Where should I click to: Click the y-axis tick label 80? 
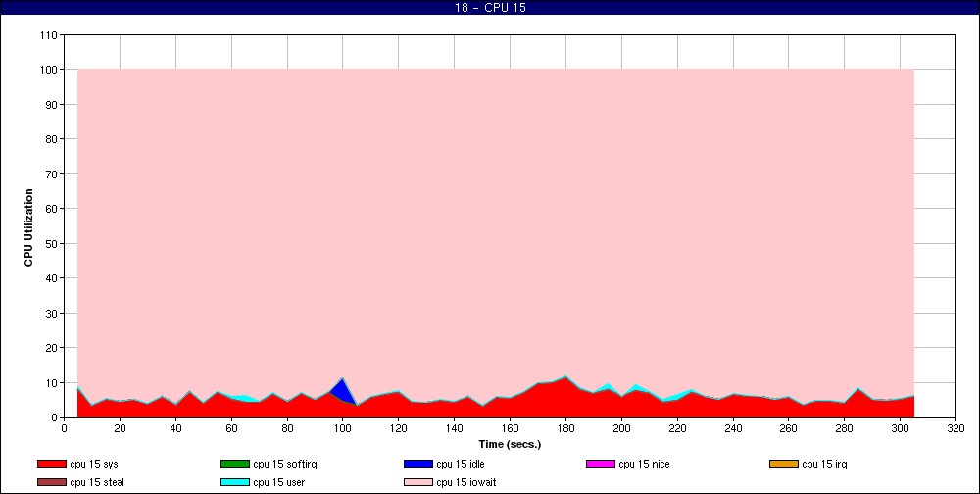click(x=53, y=139)
